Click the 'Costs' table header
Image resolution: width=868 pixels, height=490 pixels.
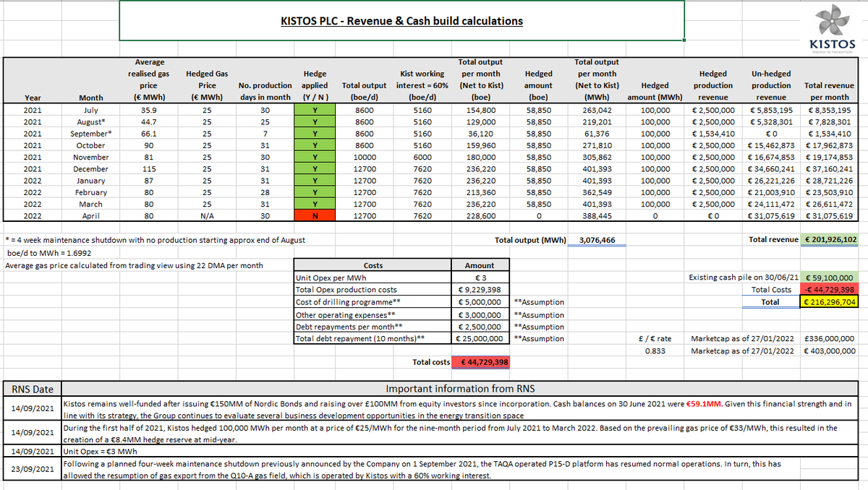373,266
